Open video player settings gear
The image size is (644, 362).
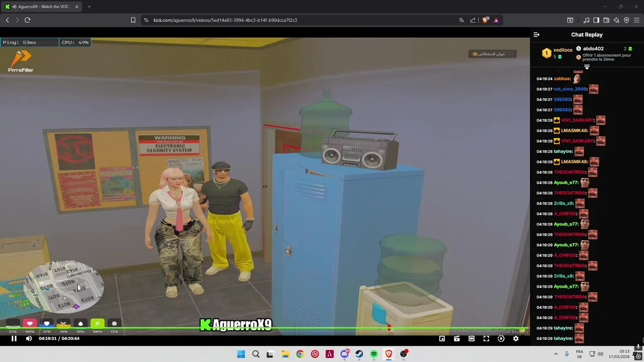516,338
